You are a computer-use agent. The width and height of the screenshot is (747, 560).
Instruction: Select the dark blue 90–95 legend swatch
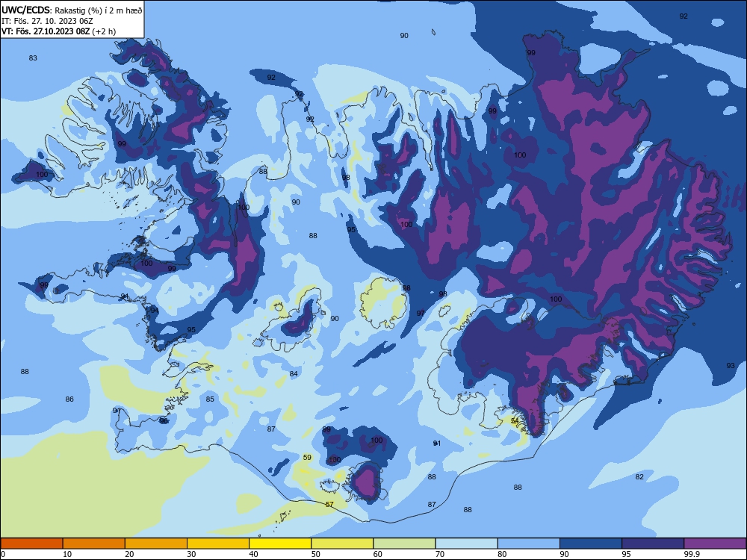(x=591, y=544)
